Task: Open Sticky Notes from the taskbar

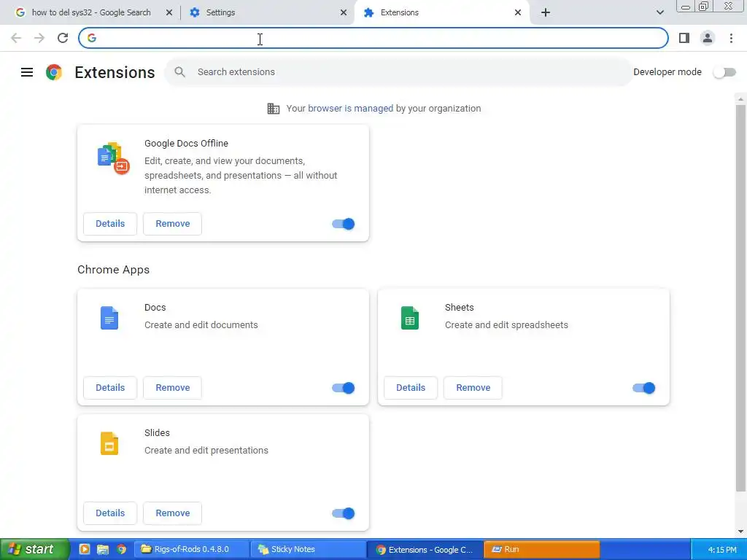Action: pos(309,549)
